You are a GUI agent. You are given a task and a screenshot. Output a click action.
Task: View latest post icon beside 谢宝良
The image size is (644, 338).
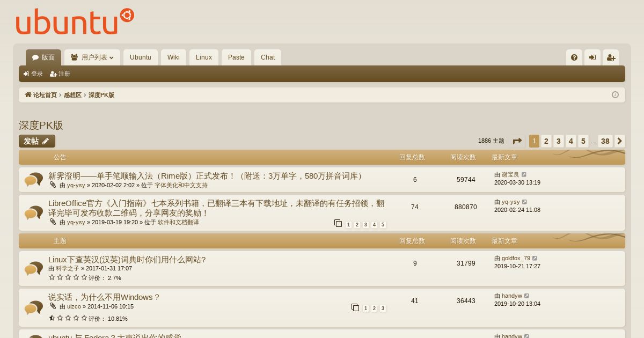(x=524, y=175)
